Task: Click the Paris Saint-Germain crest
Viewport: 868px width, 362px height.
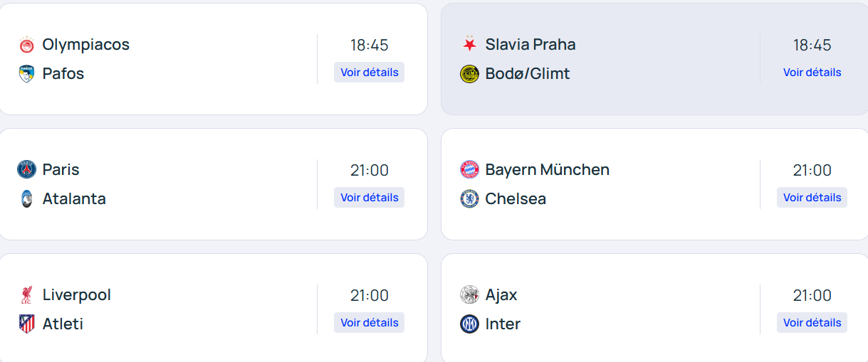Action: (26, 170)
